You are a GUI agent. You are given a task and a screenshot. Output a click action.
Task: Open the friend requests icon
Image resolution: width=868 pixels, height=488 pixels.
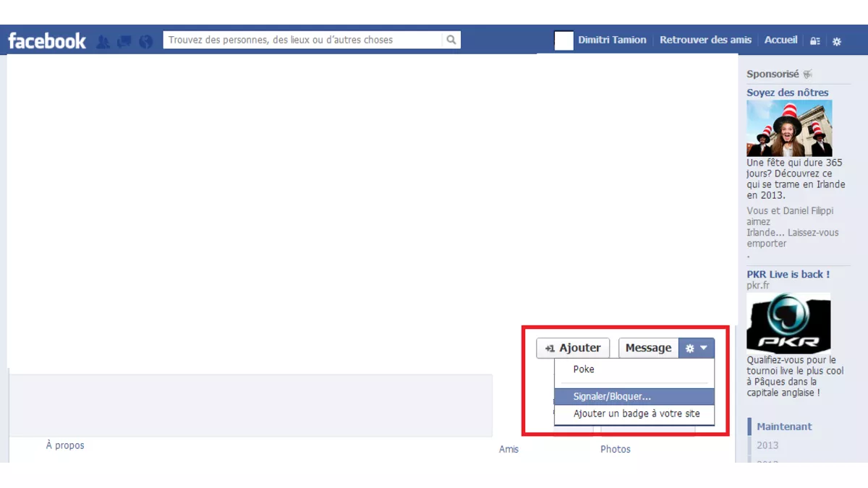(103, 41)
